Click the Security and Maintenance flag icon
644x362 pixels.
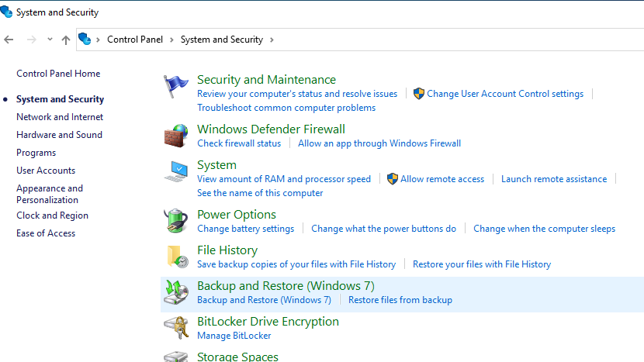pyautogui.click(x=176, y=86)
